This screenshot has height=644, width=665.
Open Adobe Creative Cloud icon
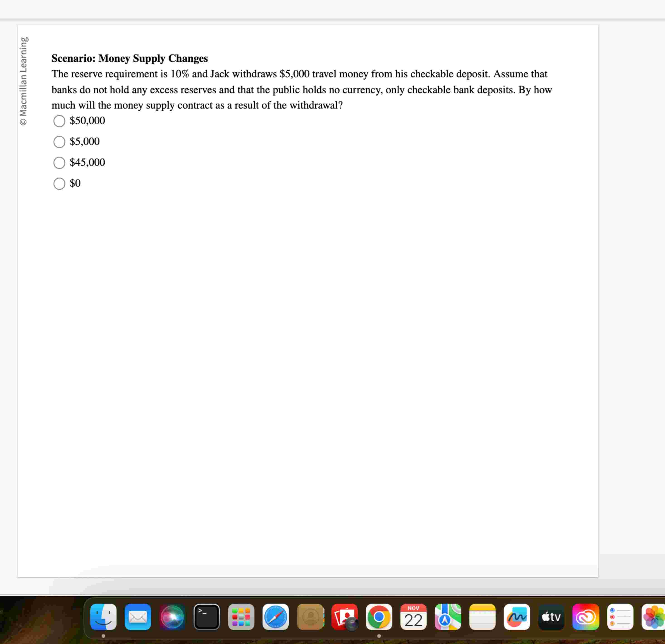[x=586, y=617]
